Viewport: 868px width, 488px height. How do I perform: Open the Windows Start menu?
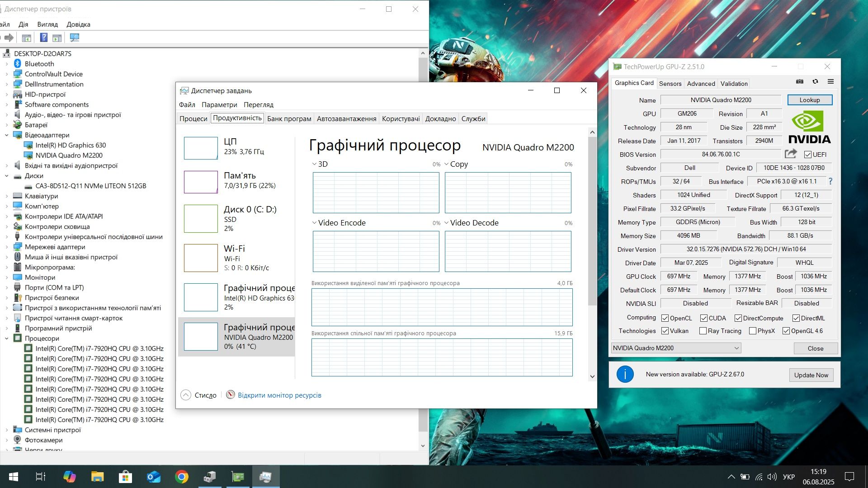[x=13, y=477]
